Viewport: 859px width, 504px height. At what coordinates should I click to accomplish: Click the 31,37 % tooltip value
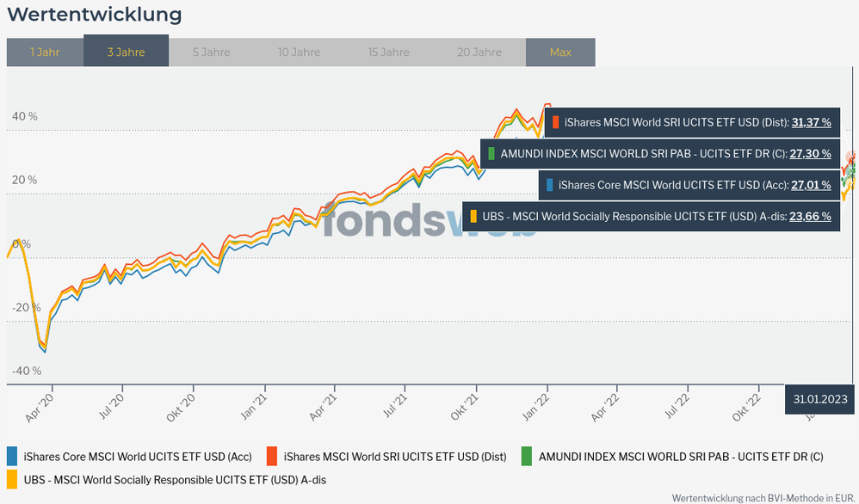click(812, 123)
